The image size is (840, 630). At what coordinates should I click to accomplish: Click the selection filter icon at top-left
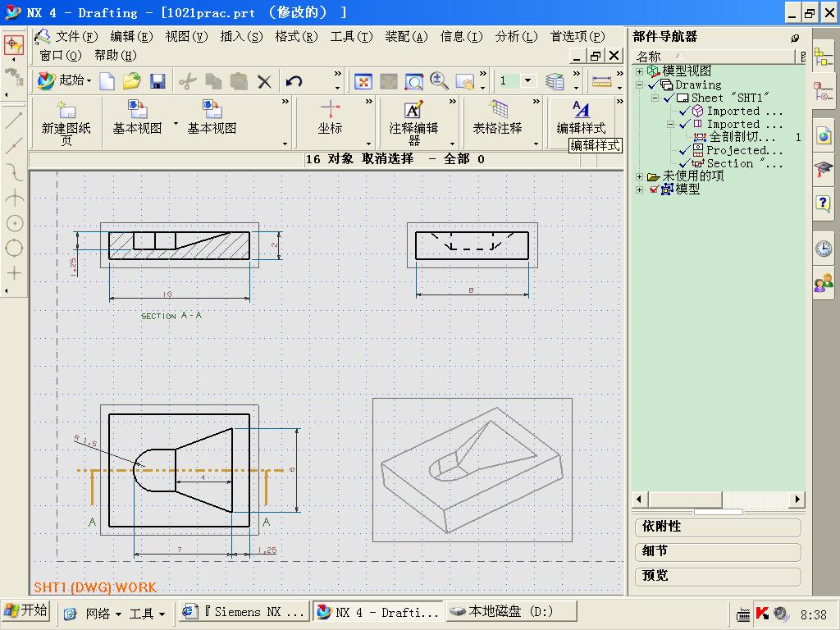coord(13,45)
